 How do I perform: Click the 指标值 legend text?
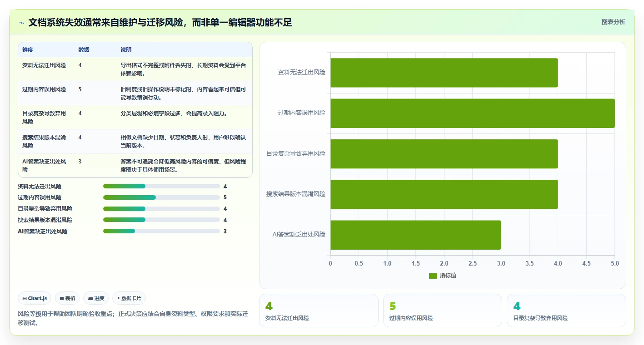(448, 276)
